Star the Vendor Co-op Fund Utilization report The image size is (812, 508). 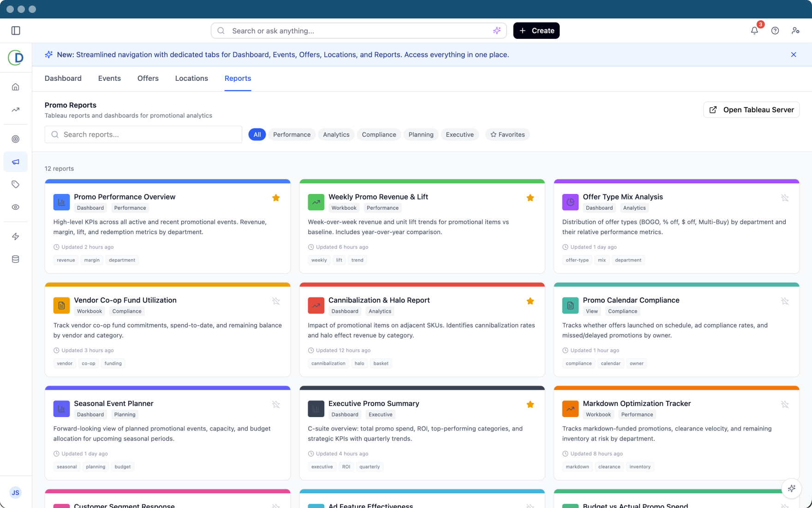[276, 301]
